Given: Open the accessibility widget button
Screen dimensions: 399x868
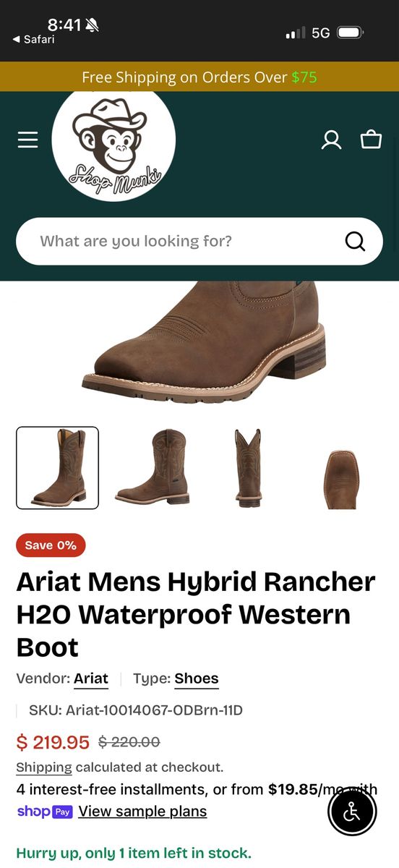Looking at the screenshot, I should click(x=352, y=812).
